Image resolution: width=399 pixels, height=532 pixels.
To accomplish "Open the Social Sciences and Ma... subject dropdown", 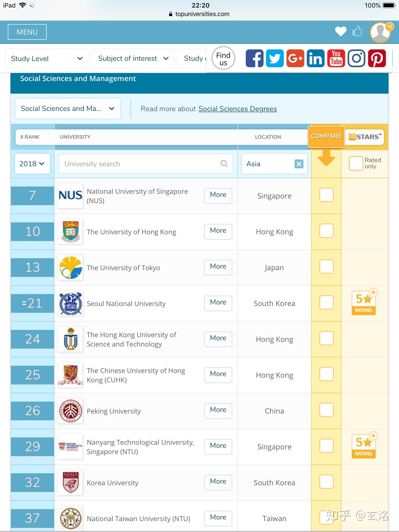I will [x=68, y=109].
